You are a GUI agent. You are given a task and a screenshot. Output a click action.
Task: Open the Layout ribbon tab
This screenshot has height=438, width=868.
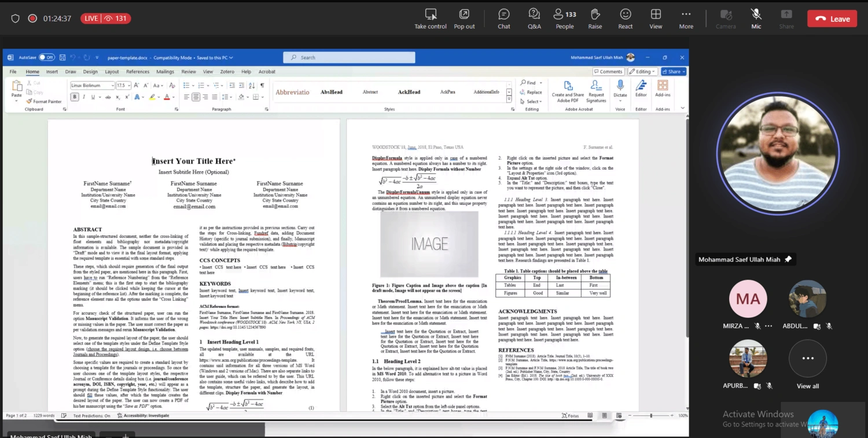tap(112, 72)
